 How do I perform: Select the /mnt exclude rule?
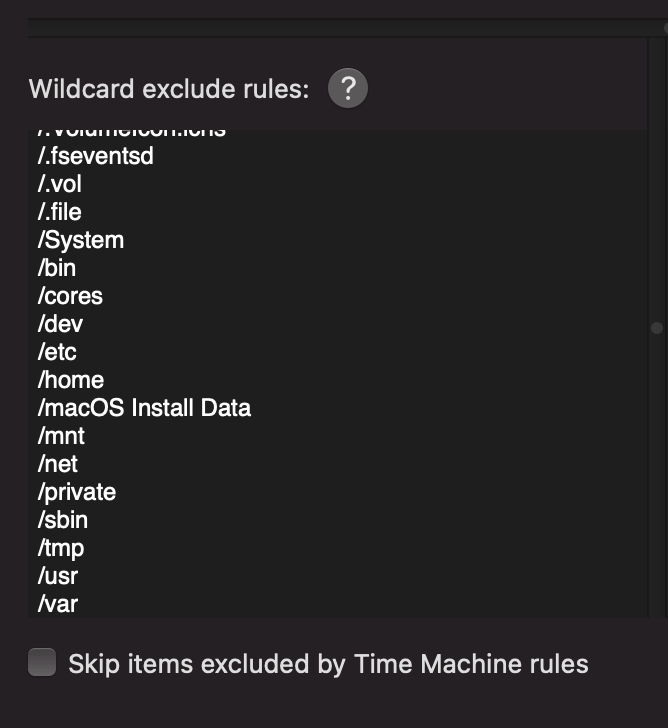61,436
